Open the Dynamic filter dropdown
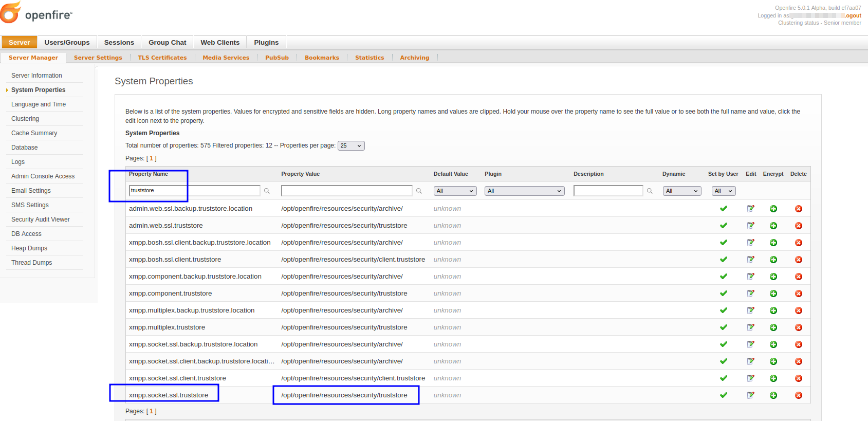Viewport: 868px width, 421px height. pyautogui.click(x=681, y=191)
